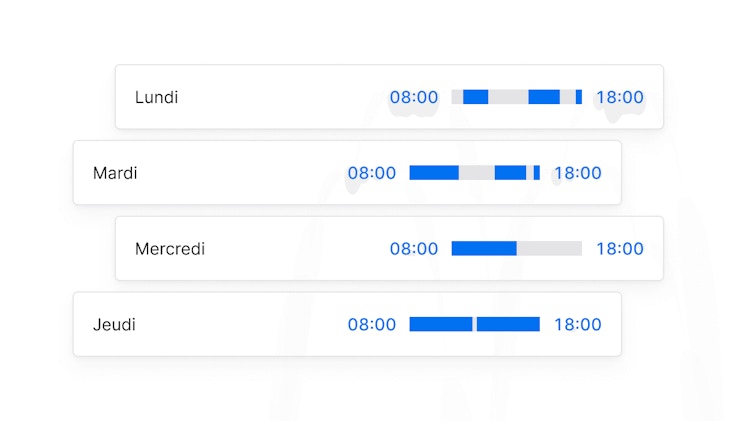Select the 18:00 end time for Mercredi
Image resolution: width=736 pixels, height=421 pixels.
[x=620, y=248]
